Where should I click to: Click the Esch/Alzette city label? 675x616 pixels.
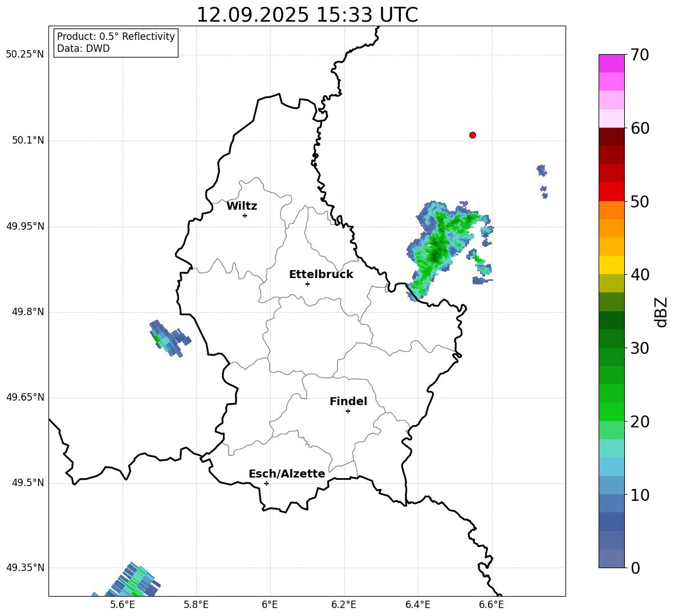click(287, 474)
